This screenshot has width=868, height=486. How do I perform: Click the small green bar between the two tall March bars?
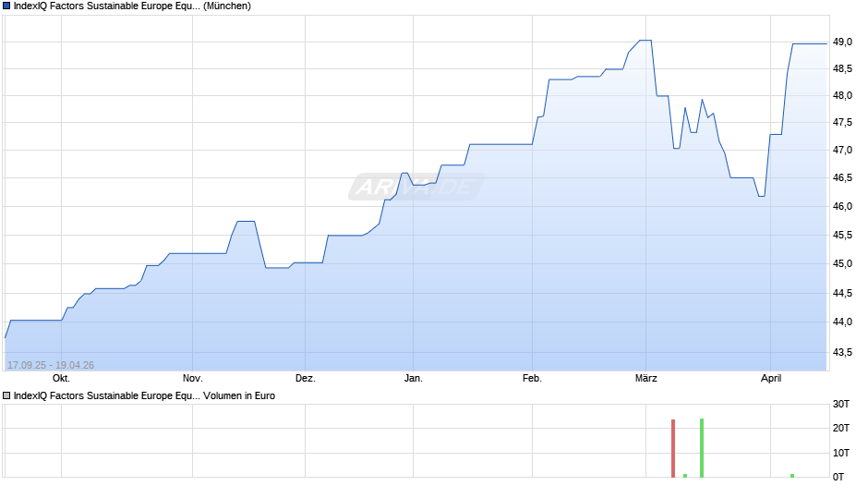click(685, 476)
